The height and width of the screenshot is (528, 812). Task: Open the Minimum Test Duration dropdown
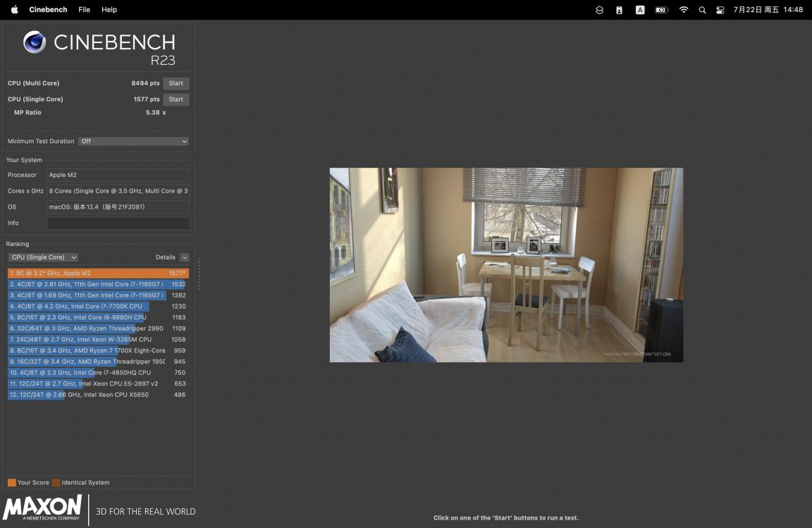pyautogui.click(x=133, y=141)
